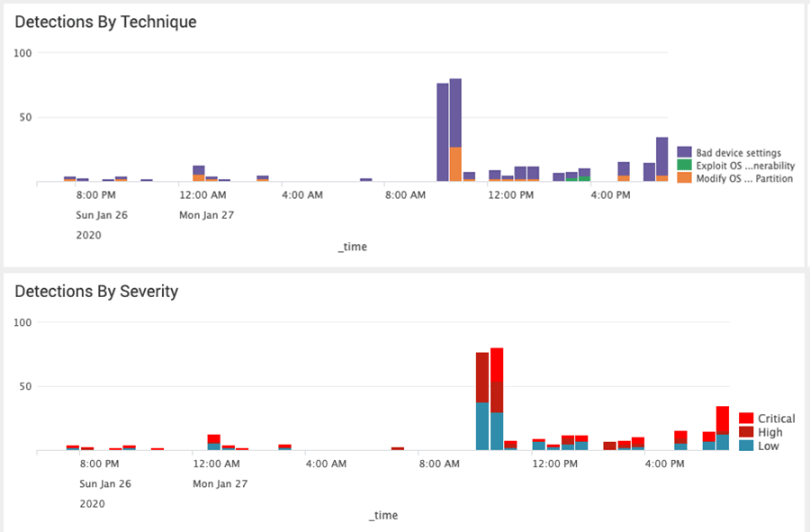This screenshot has width=810, height=532.
Task: Select the High legend label
Action: click(769, 433)
